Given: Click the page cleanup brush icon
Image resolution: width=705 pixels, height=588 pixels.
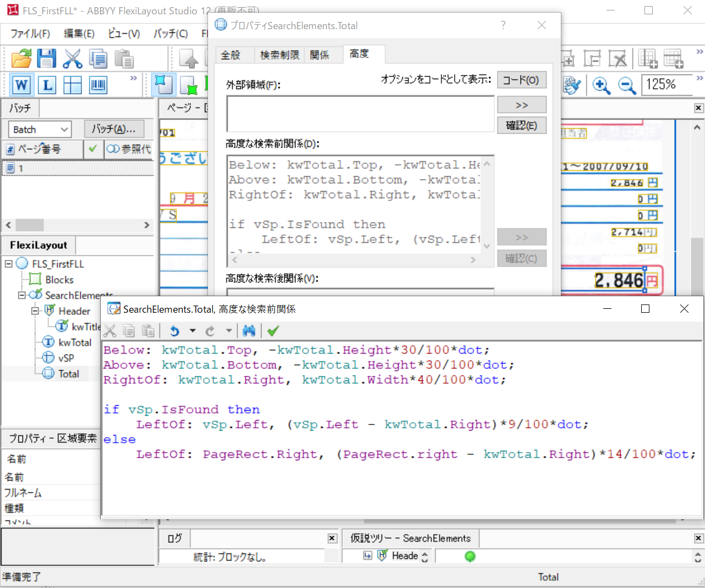Looking at the screenshot, I should pos(571,85).
